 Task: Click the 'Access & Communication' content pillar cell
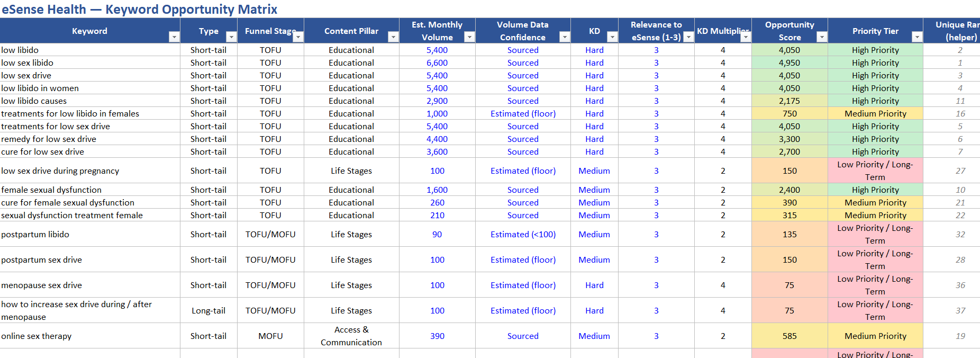[351, 336]
